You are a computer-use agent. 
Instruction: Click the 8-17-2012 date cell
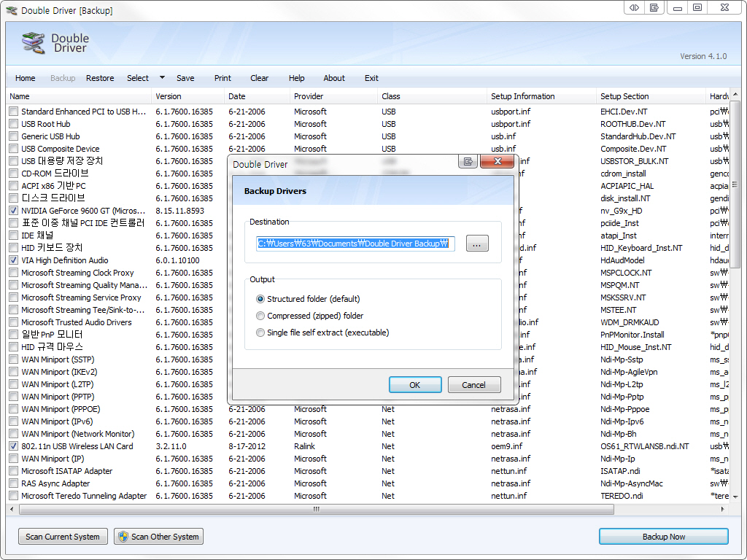(x=247, y=446)
